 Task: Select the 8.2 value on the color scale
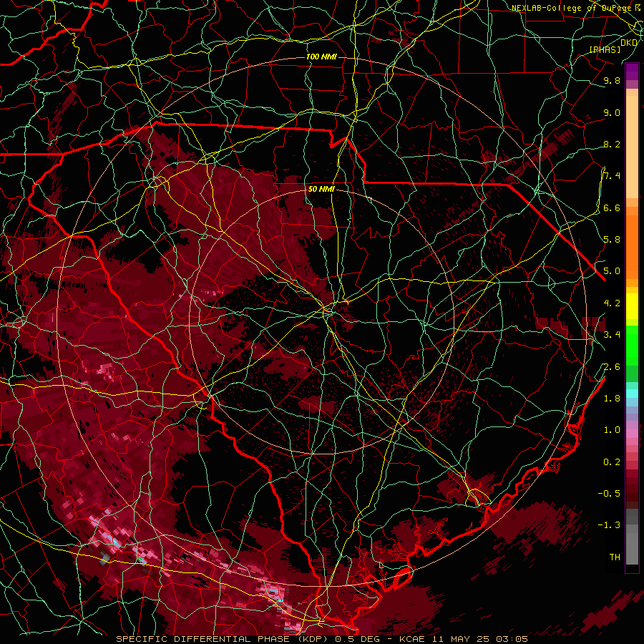[612, 144]
